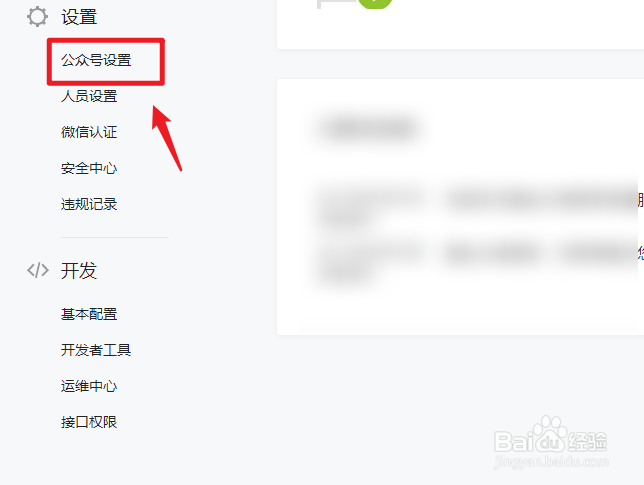Click the 设置 section header
644x485 pixels.
(79, 17)
